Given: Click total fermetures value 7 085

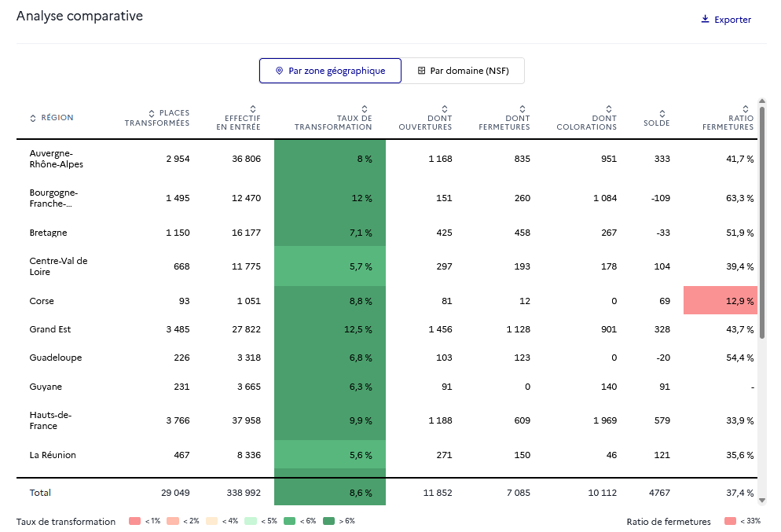Looking at the screenshot, I should tap(519, 493).
